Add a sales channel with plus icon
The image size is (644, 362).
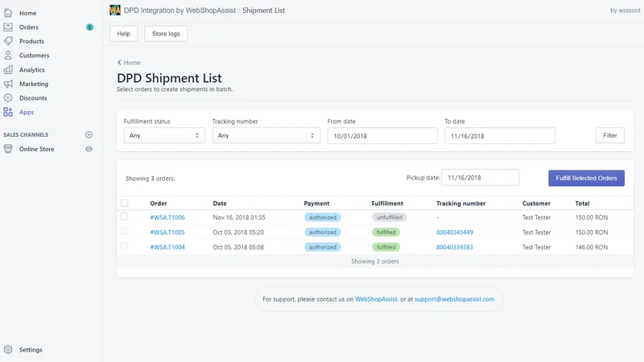point(89,134)
